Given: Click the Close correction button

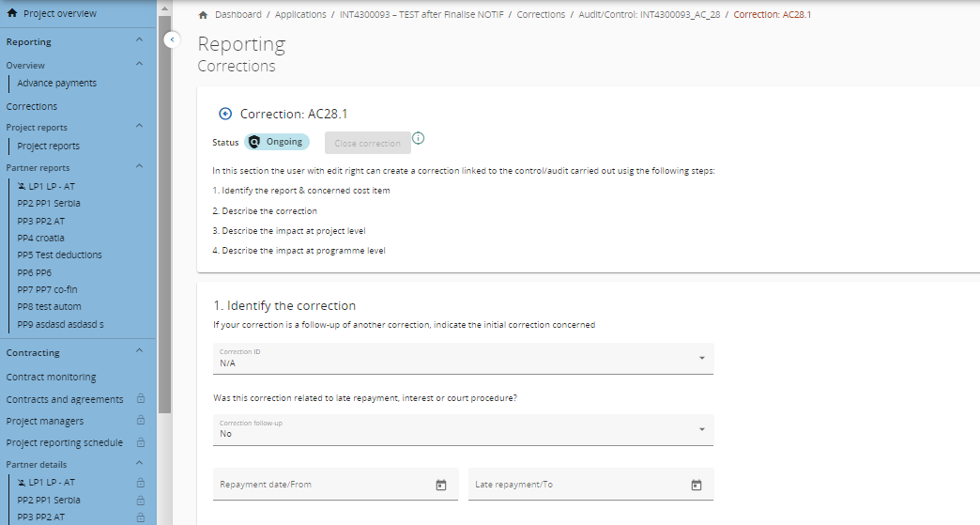Looking at the screenshot, I should click(367, 143).
